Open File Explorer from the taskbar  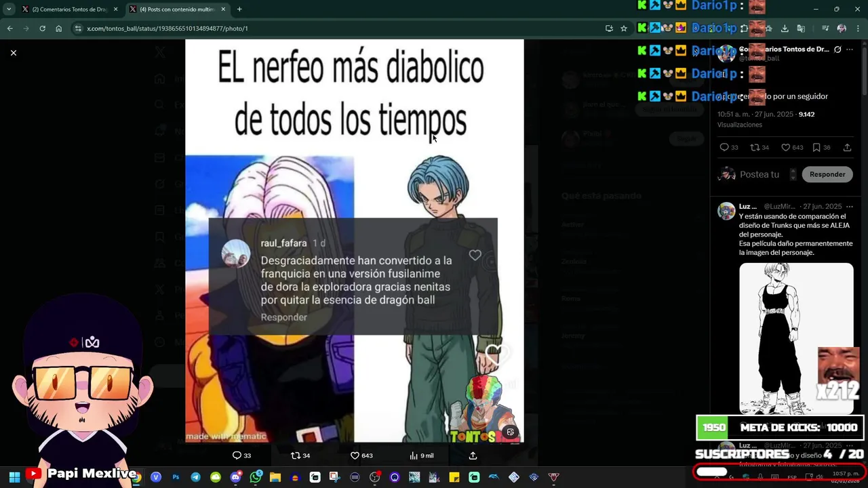coord(275,477)
